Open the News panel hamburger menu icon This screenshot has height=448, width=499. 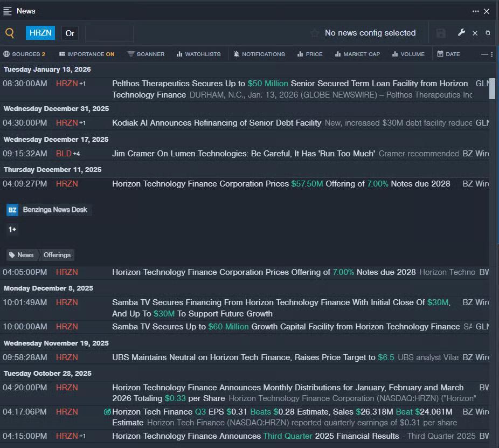[x=8, y=11]
